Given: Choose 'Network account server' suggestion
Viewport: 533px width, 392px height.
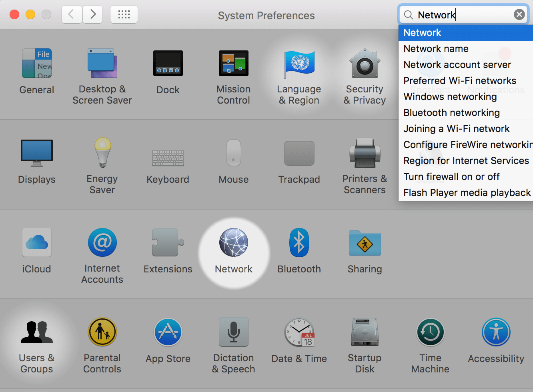Looking at the screenshot, I should pyautogui.click(x=466, y=65).
